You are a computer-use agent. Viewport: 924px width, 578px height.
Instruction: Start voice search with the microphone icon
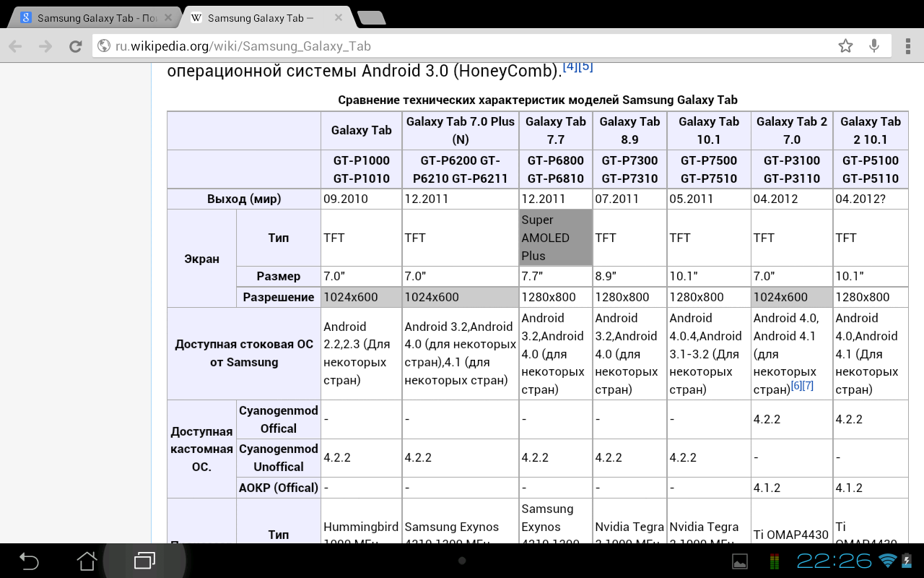click(x=874, y=46)
